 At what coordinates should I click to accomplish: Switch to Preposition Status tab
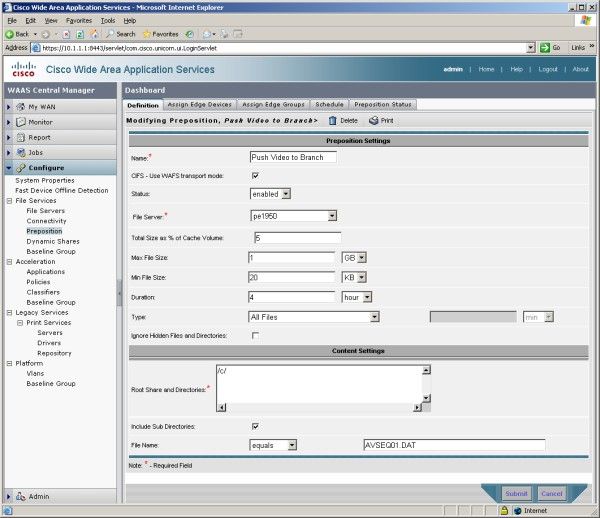point(383,104)
